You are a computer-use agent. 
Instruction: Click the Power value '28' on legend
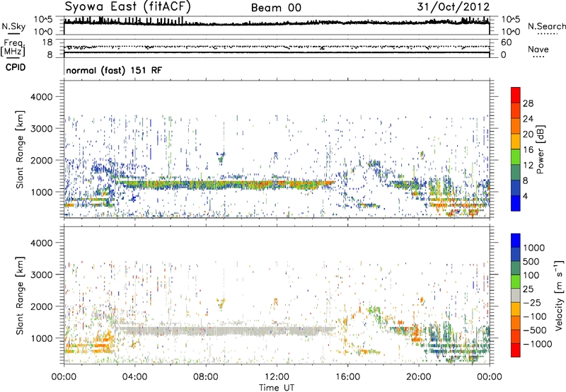[528, 103]
